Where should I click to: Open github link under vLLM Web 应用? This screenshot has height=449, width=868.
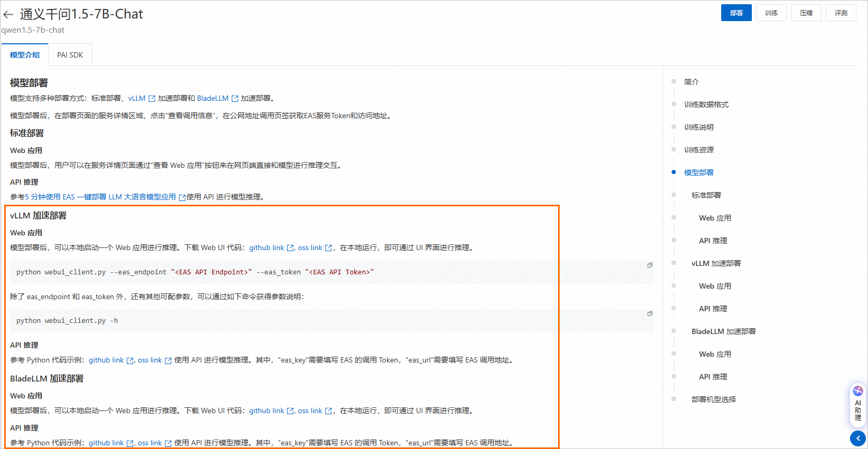(x=267, y=247)
